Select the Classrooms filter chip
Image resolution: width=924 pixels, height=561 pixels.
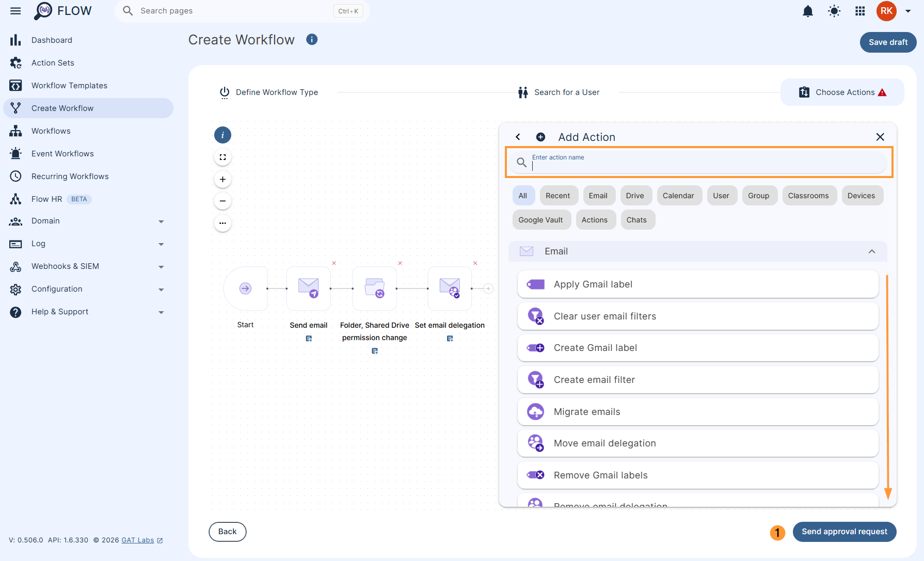point(808,196)
